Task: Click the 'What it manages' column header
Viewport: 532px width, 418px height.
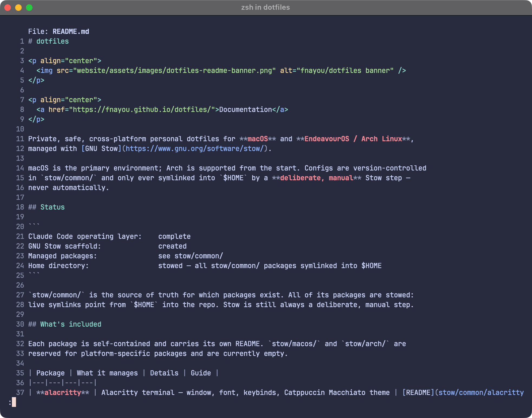Action: point(107,373)
